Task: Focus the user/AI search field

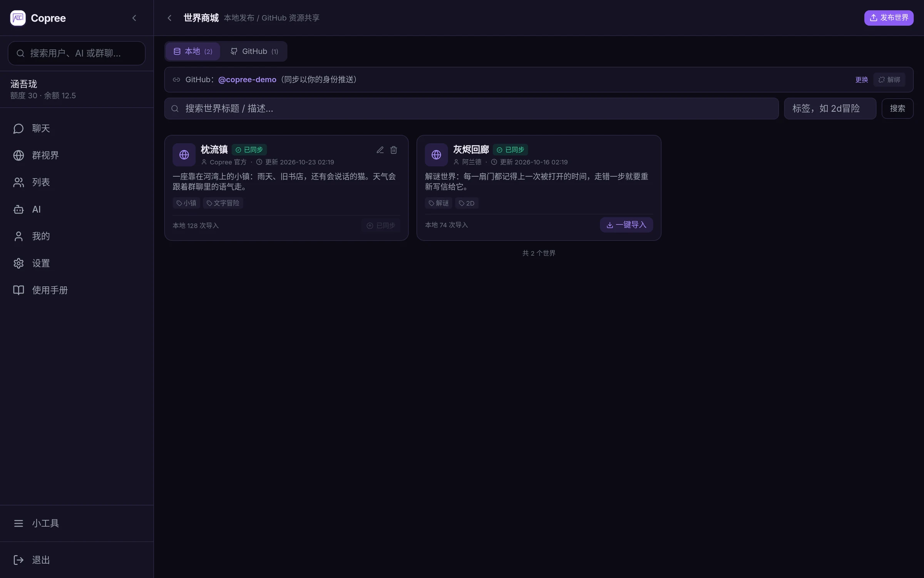Action: coord(77,53)
